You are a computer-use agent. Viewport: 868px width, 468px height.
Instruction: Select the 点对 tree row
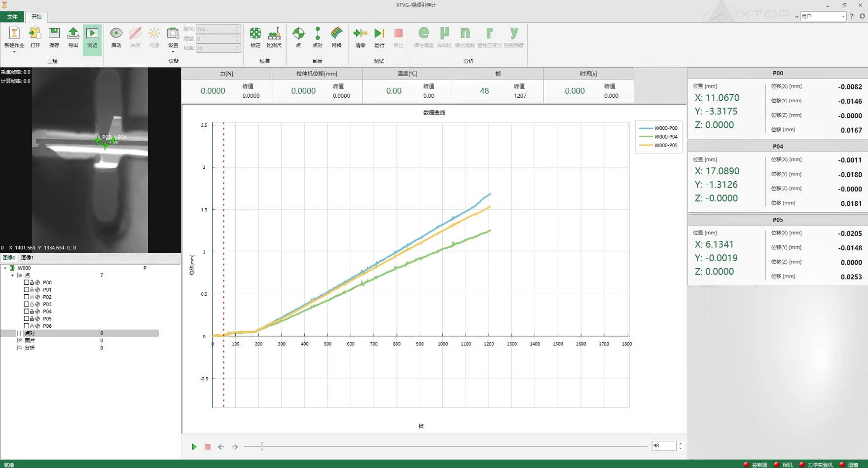pos(79,333)
